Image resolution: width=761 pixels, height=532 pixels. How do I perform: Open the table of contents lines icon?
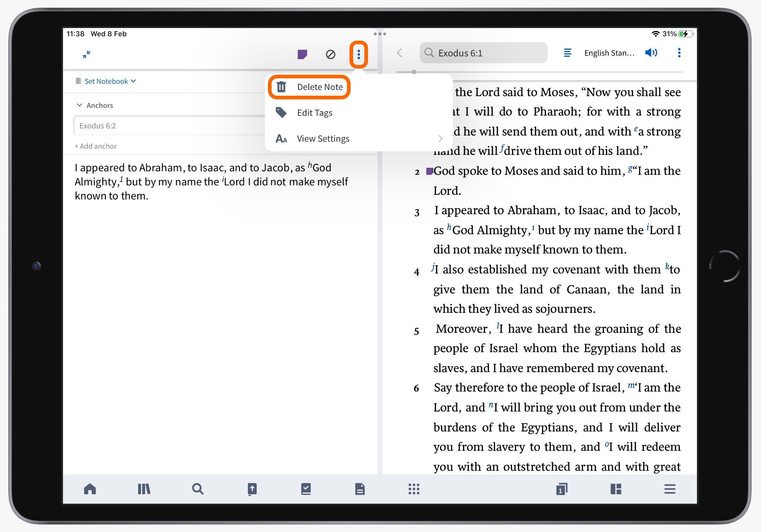[x=568, y=53]
